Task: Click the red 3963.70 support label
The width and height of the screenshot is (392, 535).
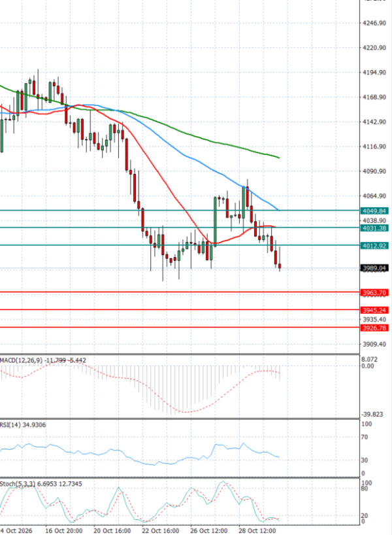Action: [x=374, y=293]
